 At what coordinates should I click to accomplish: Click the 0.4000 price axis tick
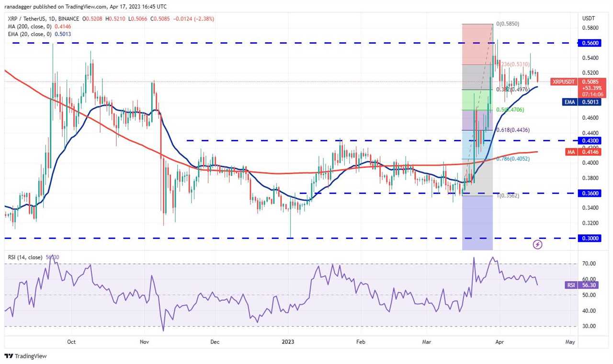point(590,163)
